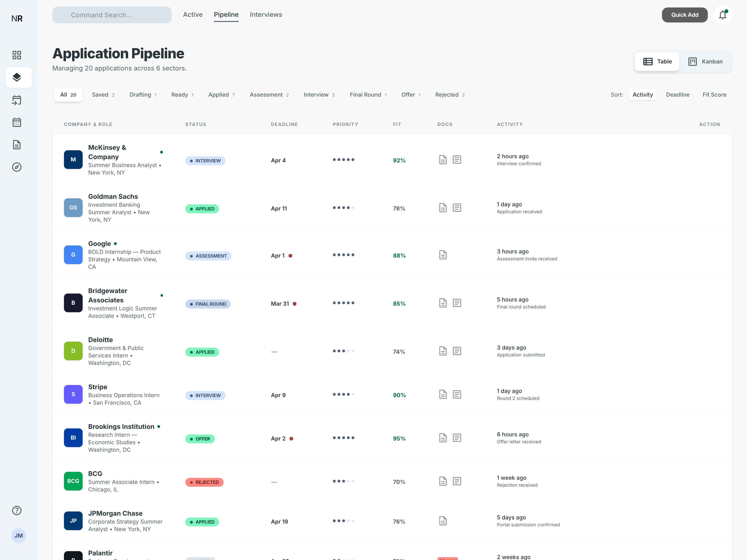Switch to Kanban view
Viewport: 747px width, 560px height.
tap(705, 61)
